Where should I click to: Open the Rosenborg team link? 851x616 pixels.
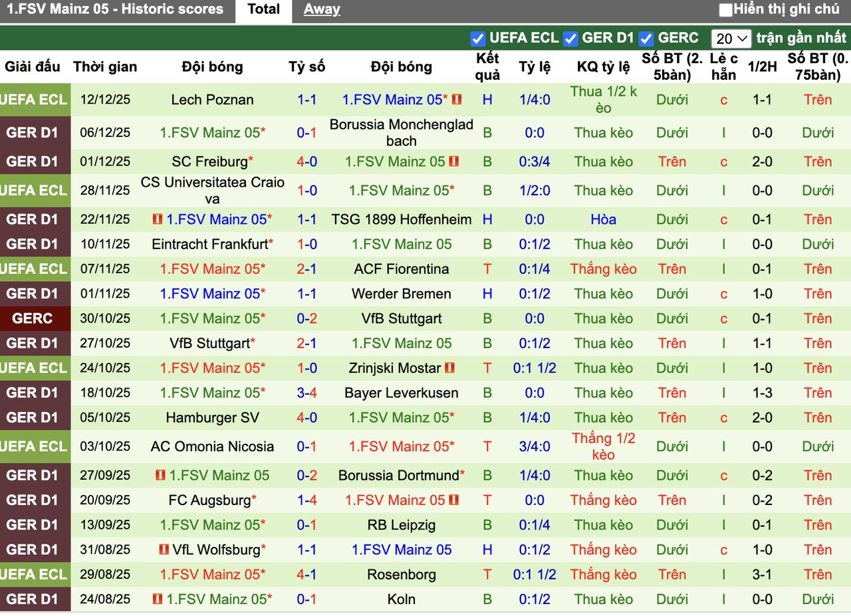[x=402, y=575]
